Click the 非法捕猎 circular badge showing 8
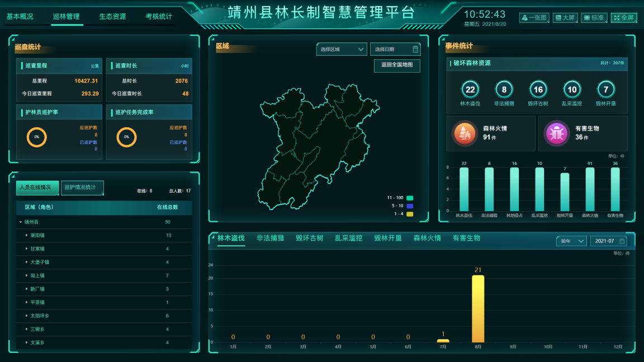Viewport: 644px width, 362px height. (x=504, y=89)
